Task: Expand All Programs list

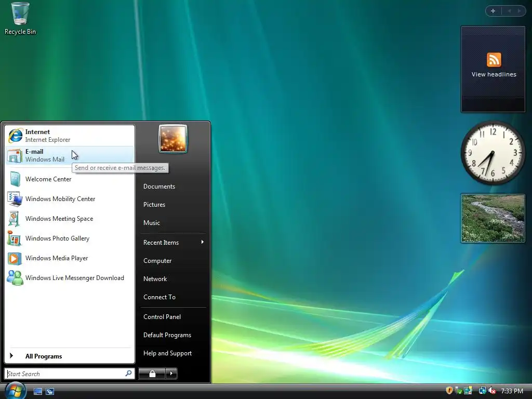Action: click(x=70, y=356)
